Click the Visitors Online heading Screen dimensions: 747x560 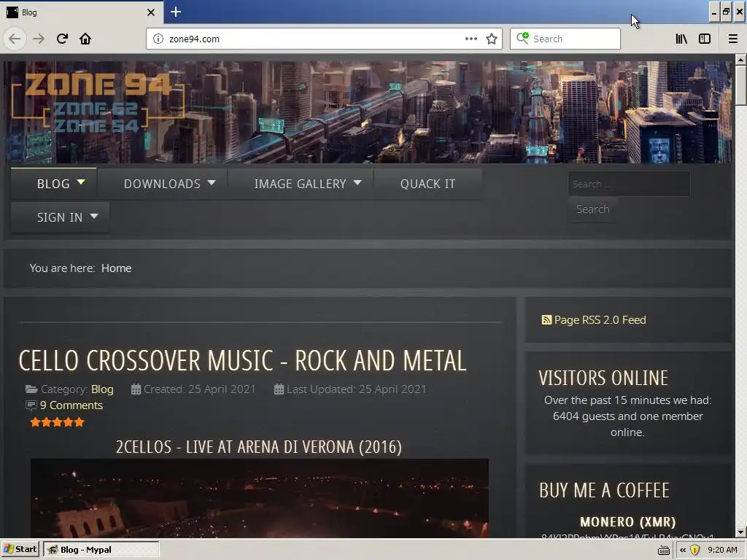tap(603, 378)
